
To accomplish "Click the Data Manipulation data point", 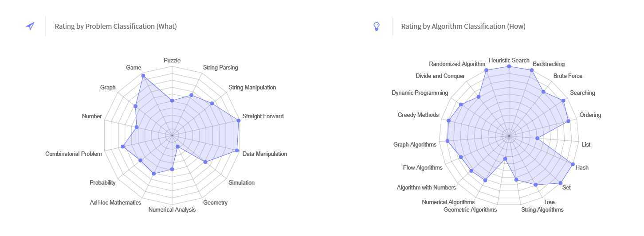I will [x=237, y=151].
